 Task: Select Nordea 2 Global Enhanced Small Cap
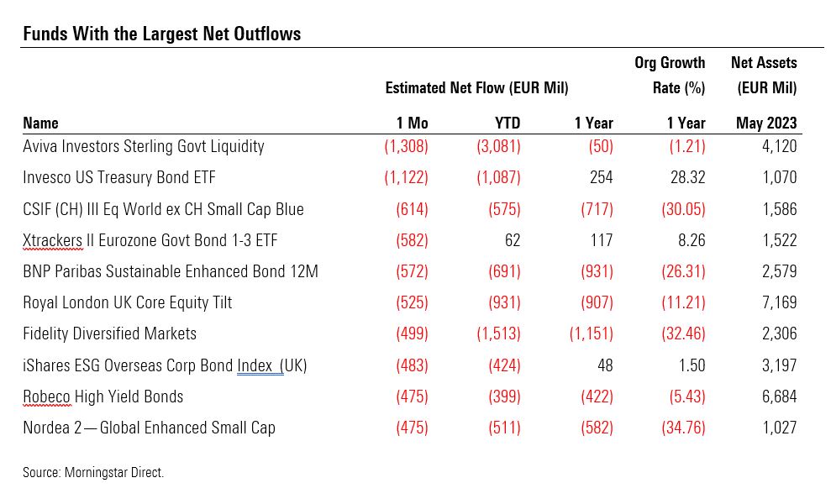click(x=149, y=428)
